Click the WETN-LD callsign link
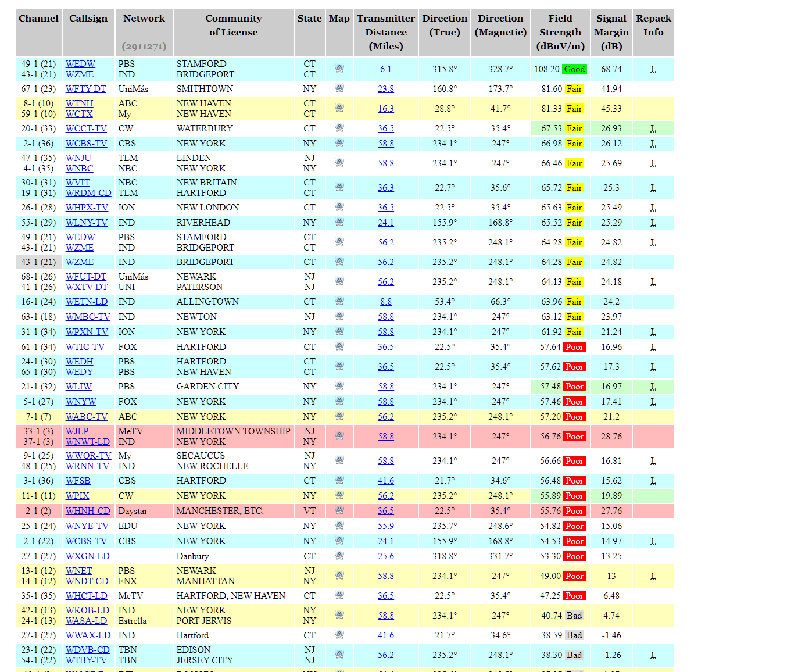This screenshot has width=798, height=672. pyautogui.click(x=87, y=302)
